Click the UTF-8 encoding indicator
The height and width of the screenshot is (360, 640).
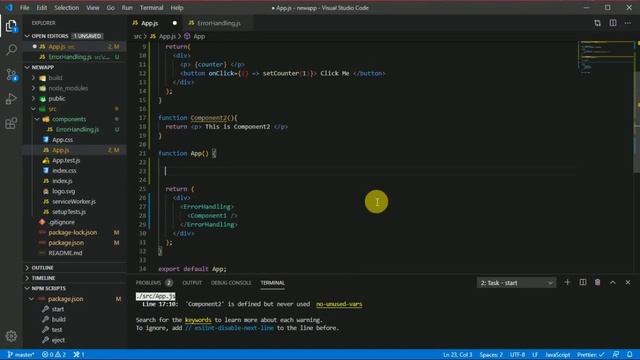pos(518,354)
